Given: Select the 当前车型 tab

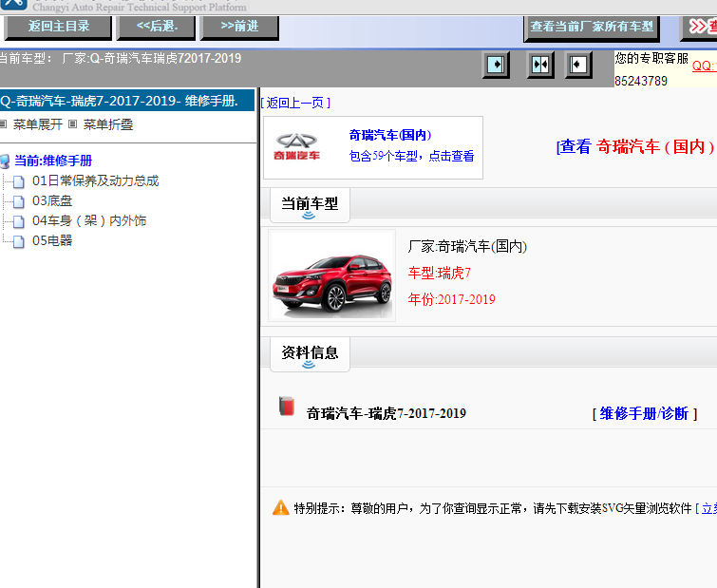Looking at the screenshot, I should pyautogui.click(x=310, y=205).
